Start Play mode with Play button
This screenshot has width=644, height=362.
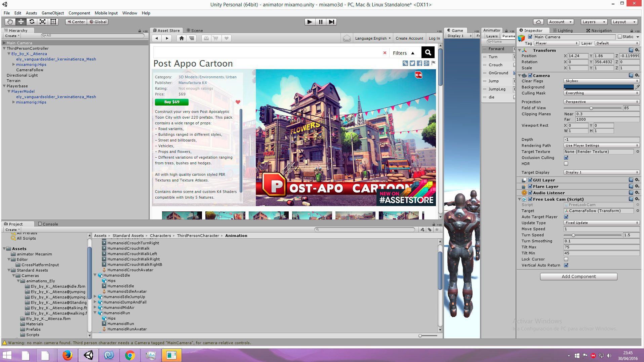[310, 22]
